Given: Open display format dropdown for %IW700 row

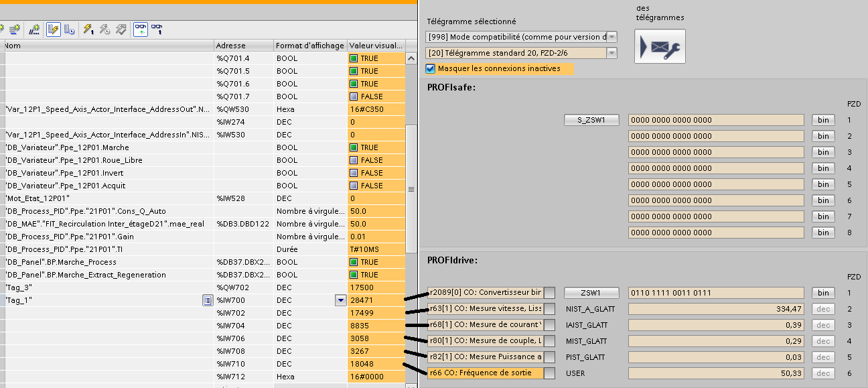Looking at the screenshot, I should 340,301.
